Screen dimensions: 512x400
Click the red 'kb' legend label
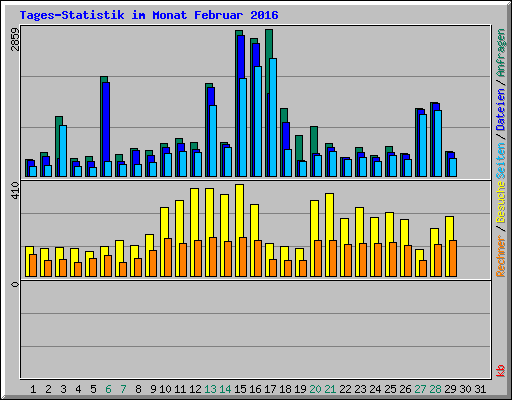pyautogui.click(x=501, y=371)
